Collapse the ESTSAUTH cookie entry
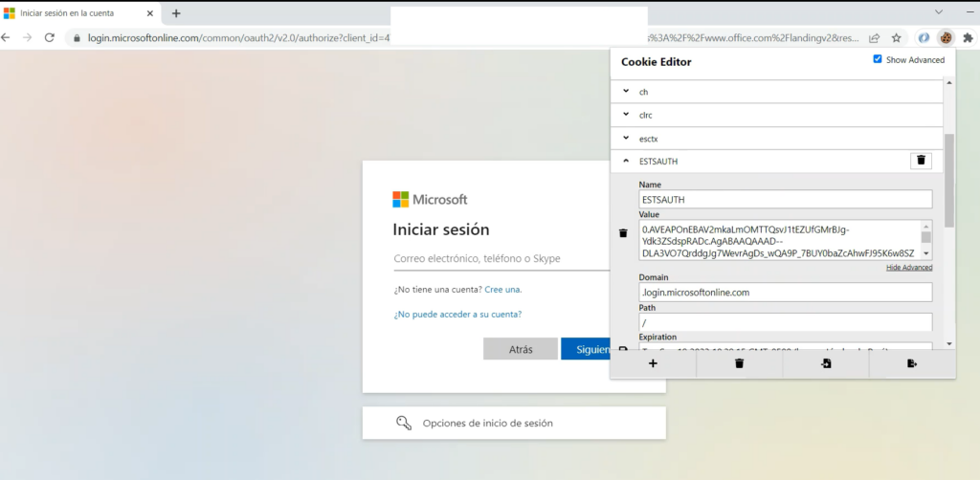Image resolution: width=980 pixels, height=480 pixels. pyautogui.click(x=626, y=161)
